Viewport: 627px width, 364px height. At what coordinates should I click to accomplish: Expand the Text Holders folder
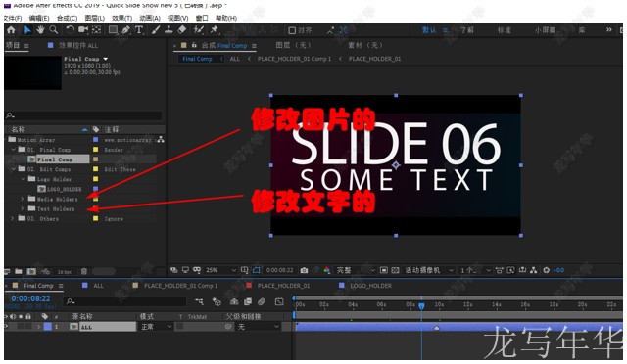click(x=23, y=208)
